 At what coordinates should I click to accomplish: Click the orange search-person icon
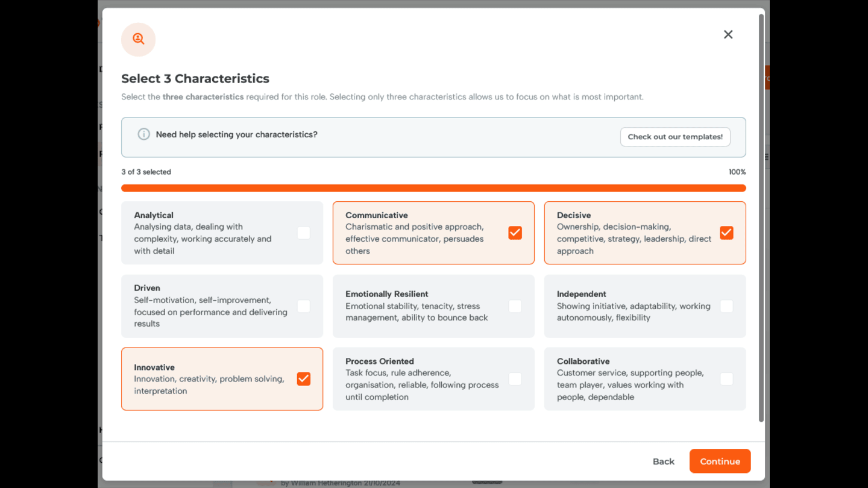tap(139, 40)
